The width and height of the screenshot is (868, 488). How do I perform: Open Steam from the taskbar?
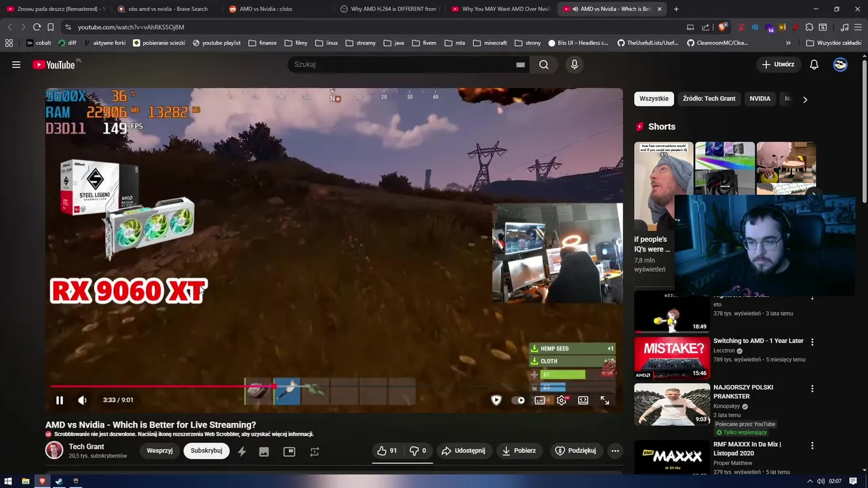point(59,481)
